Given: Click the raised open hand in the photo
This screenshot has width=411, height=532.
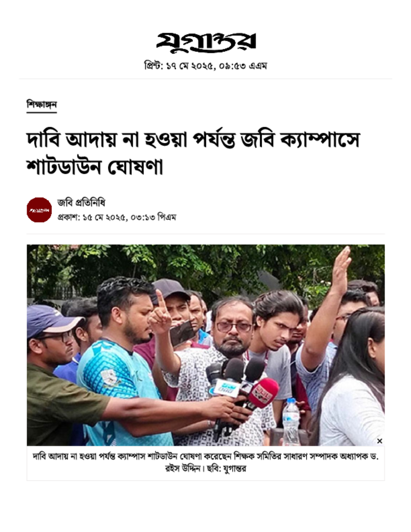Looking at the screenshot, I should [x=341, y=270].
